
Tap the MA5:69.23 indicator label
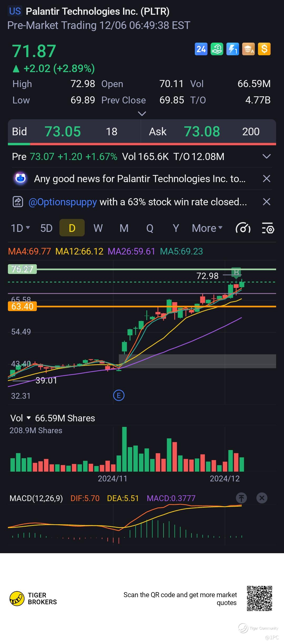(x=181, y=251)
